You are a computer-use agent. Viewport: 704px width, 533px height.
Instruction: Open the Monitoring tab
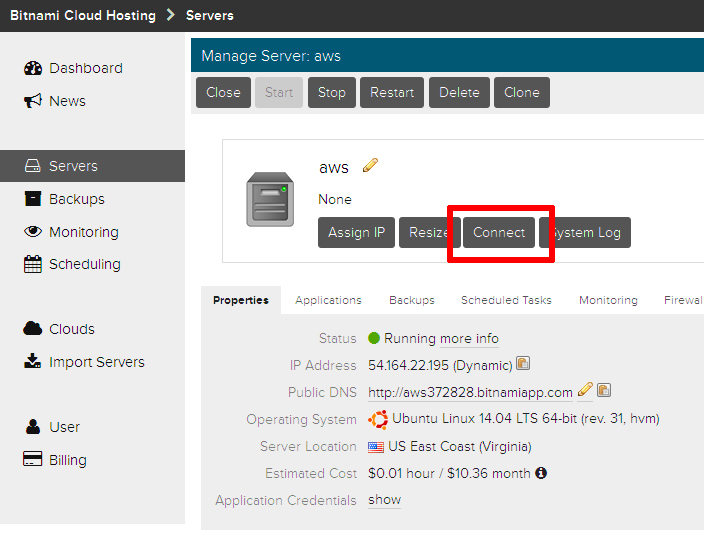pos(608,300)
